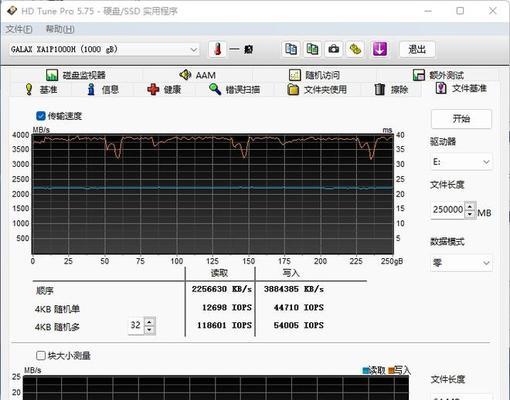Increase queue depth 32 with up arrow
Viewport: 510px width, 400px height.
(x=149, y=322)
